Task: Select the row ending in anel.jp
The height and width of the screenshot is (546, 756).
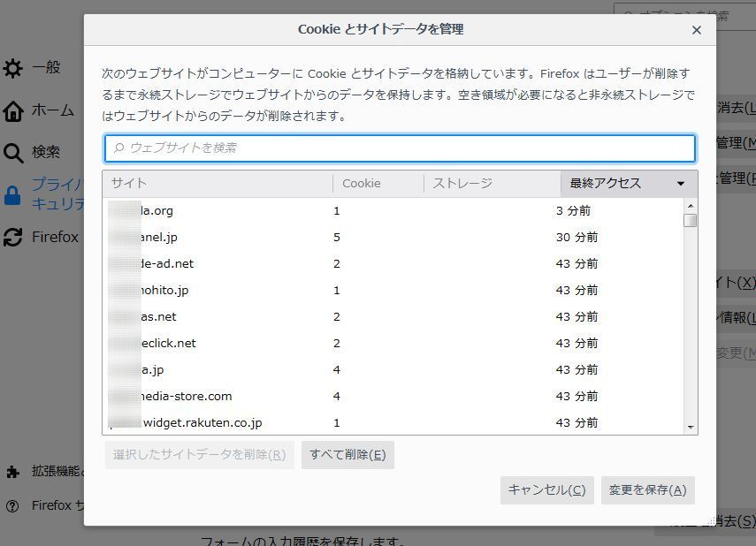Action: (393, 237)
